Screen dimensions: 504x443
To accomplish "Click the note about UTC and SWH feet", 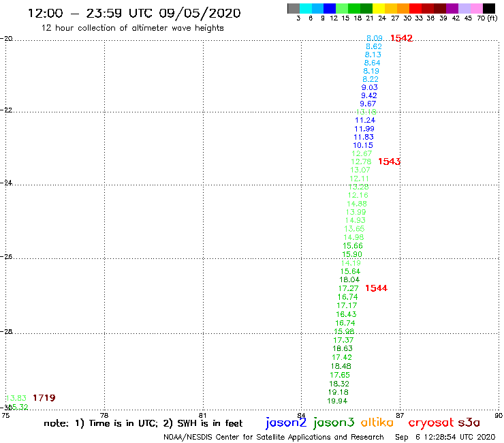I will tap(143, 423).
